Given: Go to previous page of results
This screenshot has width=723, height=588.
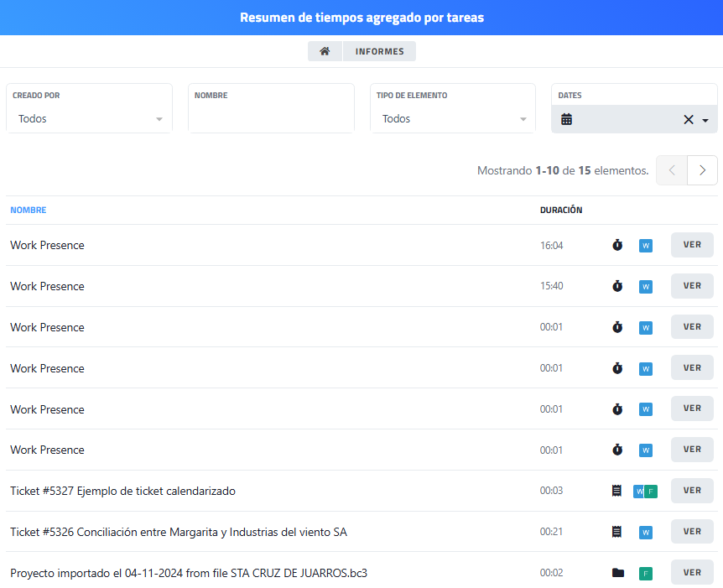Looking at the screenshot, I should coord(672,170).
